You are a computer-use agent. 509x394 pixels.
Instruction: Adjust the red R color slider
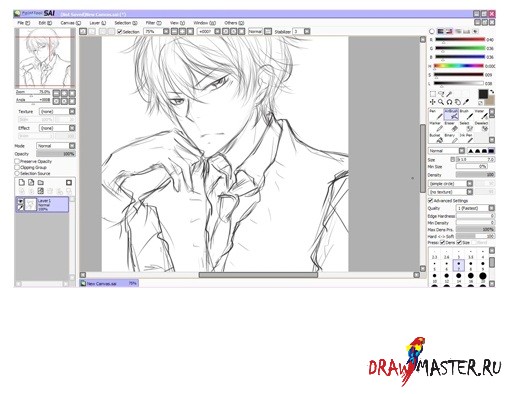coord(460,40)
